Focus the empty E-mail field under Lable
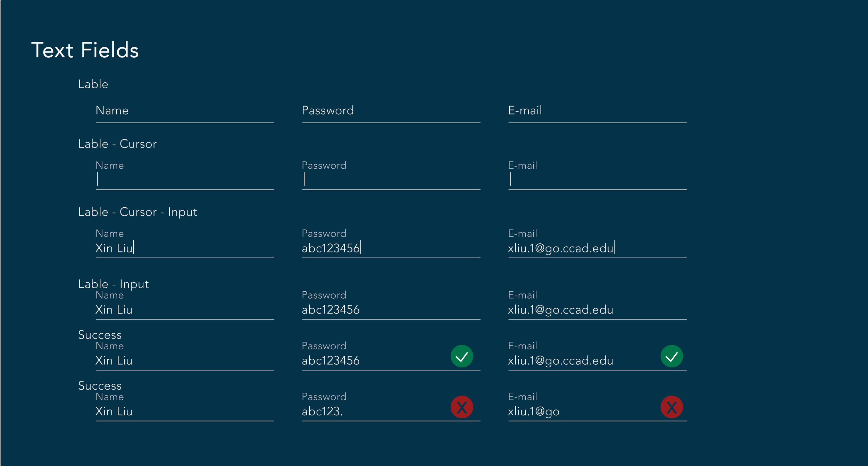The width and height of the screenshot is (868, 466). pos(597,113)
